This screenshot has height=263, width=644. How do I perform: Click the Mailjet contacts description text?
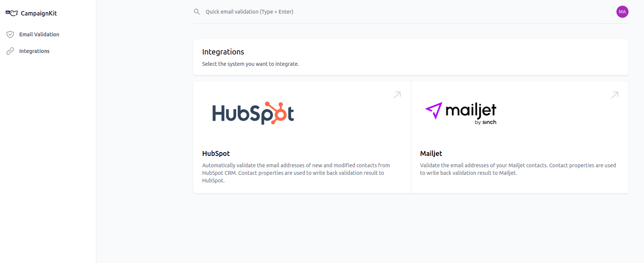(x=517, y=169)
